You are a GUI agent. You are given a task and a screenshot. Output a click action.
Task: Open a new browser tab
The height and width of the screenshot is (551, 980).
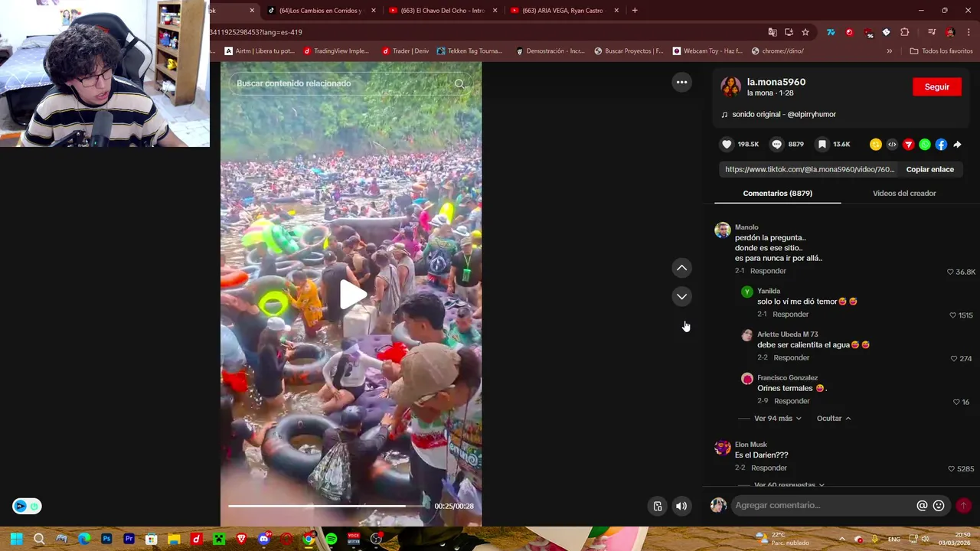[x=635, y=11]
